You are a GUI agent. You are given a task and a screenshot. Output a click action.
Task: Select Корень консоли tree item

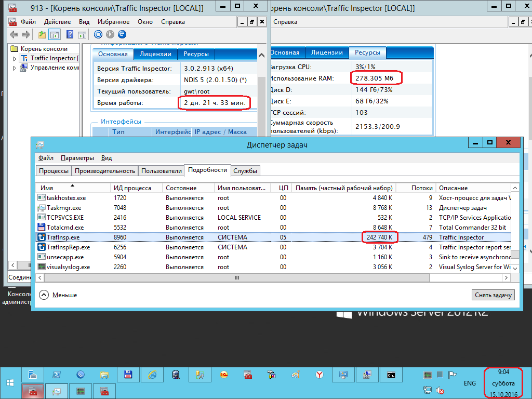pos(44,48)
